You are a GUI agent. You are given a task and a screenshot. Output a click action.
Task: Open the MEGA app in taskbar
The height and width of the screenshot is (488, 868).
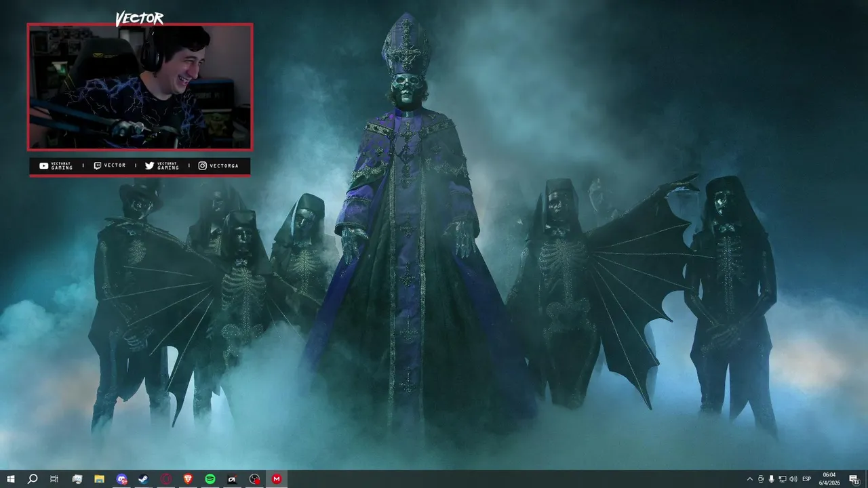point(277,479)
